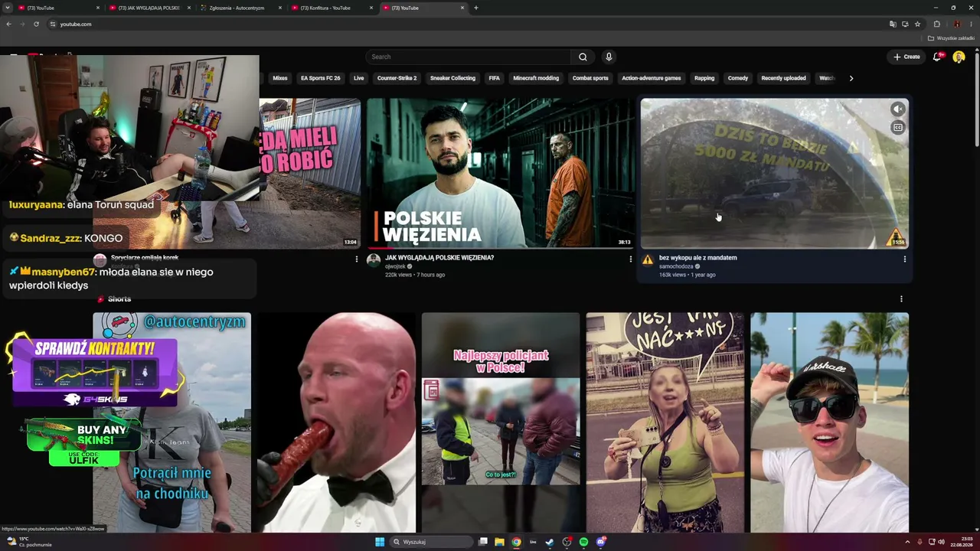Screen dimensions: 980x551
Task: Click the YouTube search input field
Action: (469, 57)
